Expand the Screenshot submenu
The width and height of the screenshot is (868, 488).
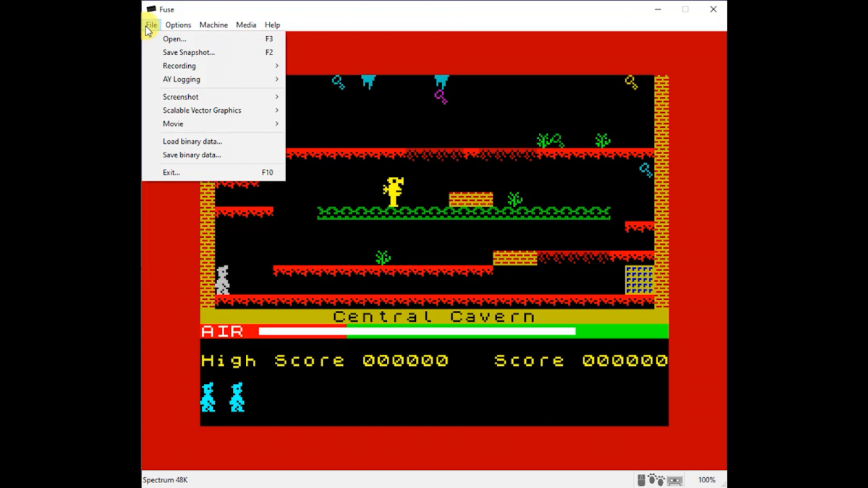pos(180,96)
